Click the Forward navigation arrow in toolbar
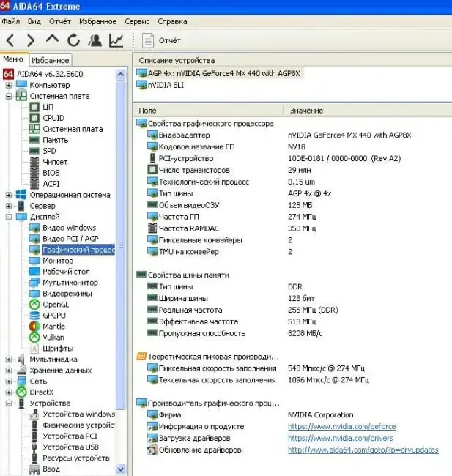Viewport: 452px width, 476px height. pyautogui.click(x=31, y=40)
